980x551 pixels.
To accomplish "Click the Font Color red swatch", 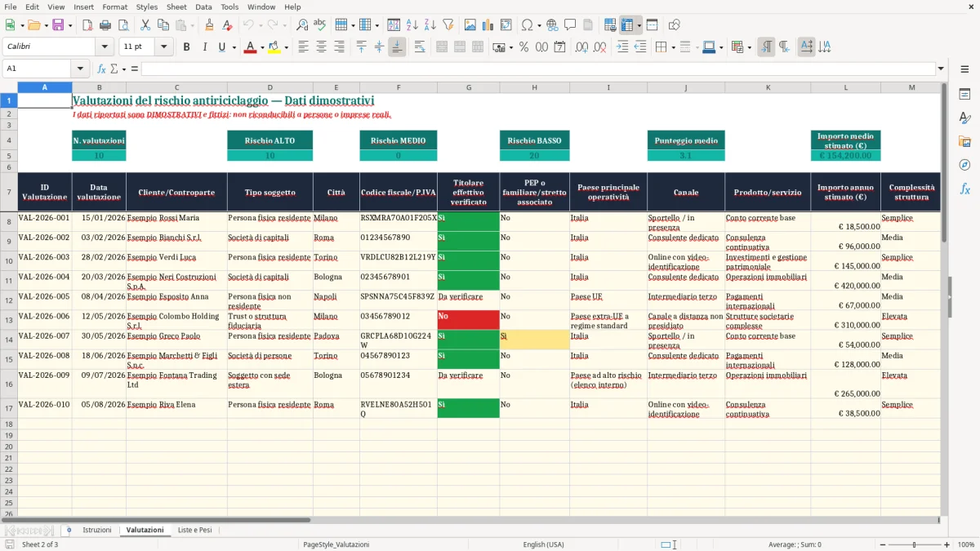I will tap(249, 47).
